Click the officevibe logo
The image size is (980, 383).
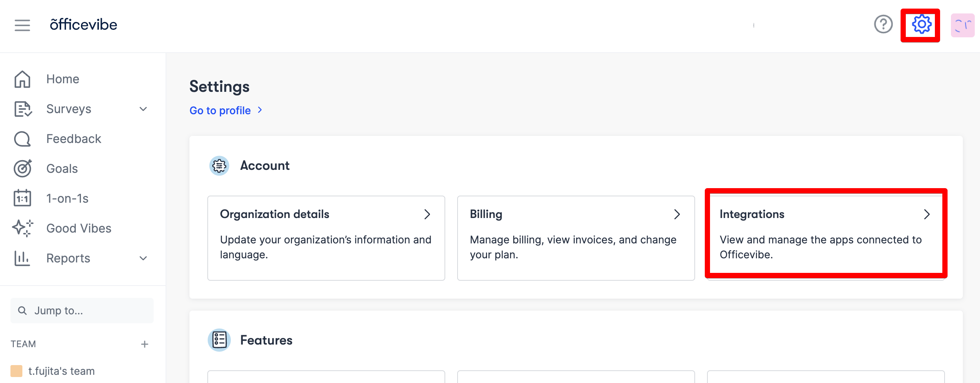click(x=83, y=25)
